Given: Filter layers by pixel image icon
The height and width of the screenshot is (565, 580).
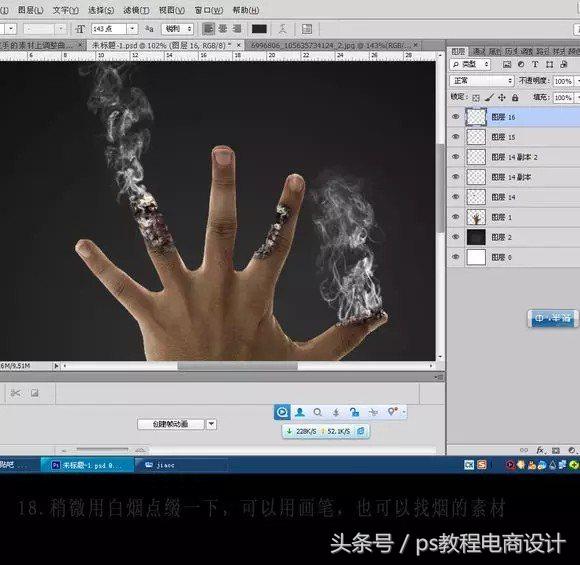Looking at the screenshot, I should [507, 64].
